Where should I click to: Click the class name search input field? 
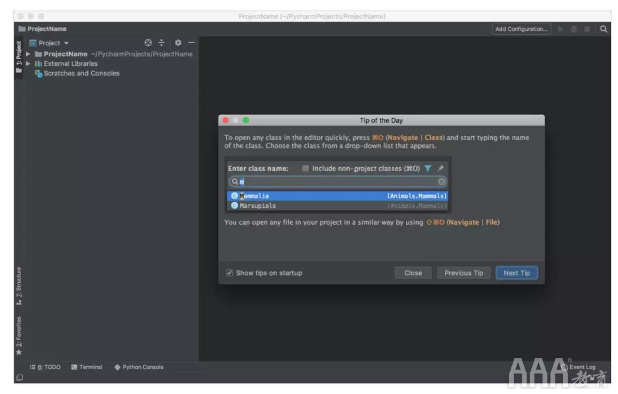338,182
